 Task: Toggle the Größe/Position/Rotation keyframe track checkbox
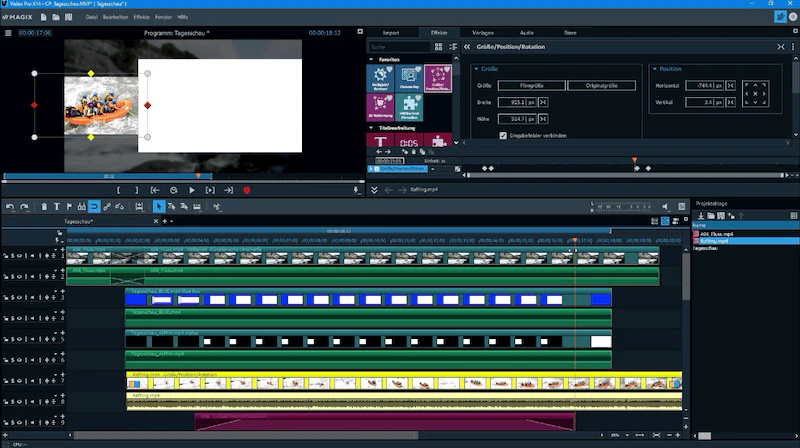click(x=377, y=169)
